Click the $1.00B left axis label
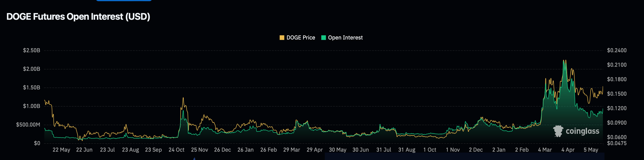Image resolution: width=644 pixels, height=160 pixels. [x=32, y=106]
